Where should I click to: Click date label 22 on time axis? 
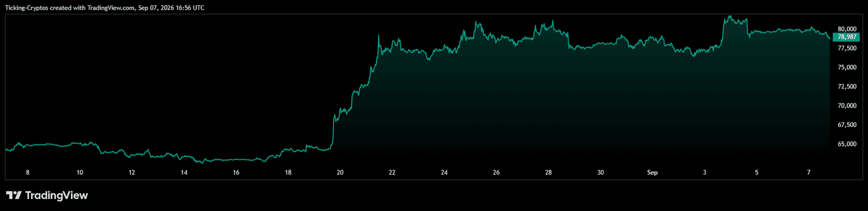(x=392, y=172)
